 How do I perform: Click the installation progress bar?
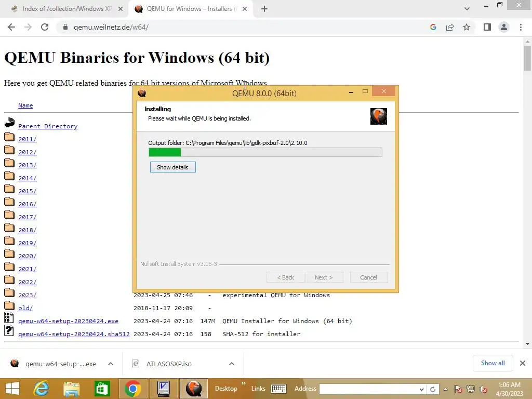pos(265,152)
